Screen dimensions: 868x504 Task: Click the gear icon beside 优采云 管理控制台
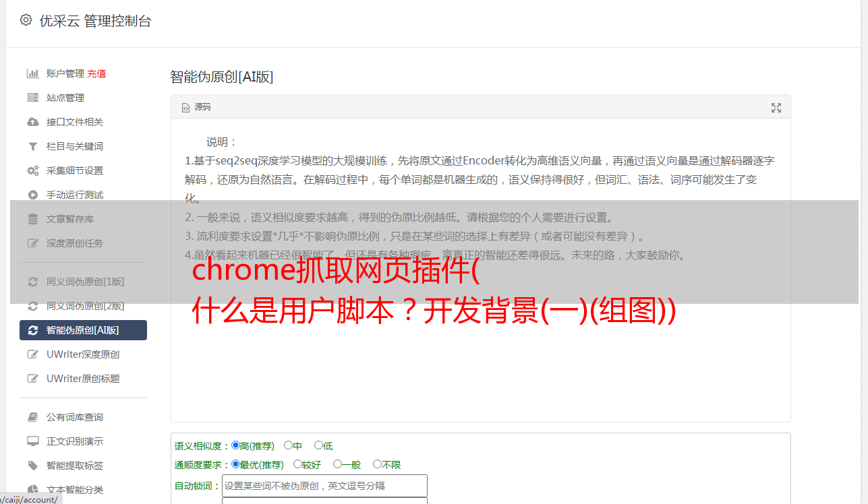coord(26,20)
